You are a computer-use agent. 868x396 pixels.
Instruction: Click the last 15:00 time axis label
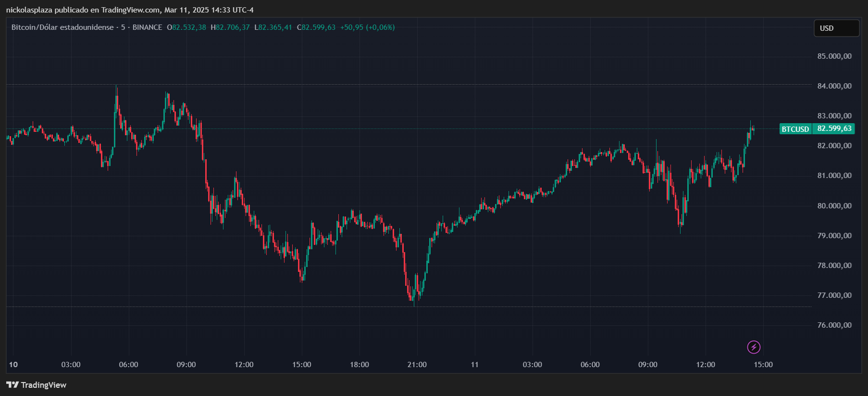[763, 365]
